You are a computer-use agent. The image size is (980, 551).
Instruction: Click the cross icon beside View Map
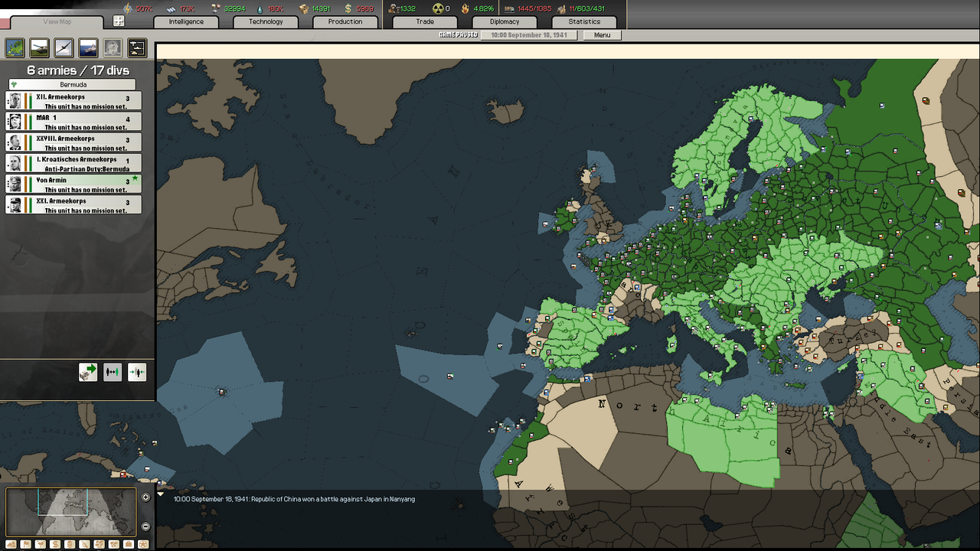[119, 21]
